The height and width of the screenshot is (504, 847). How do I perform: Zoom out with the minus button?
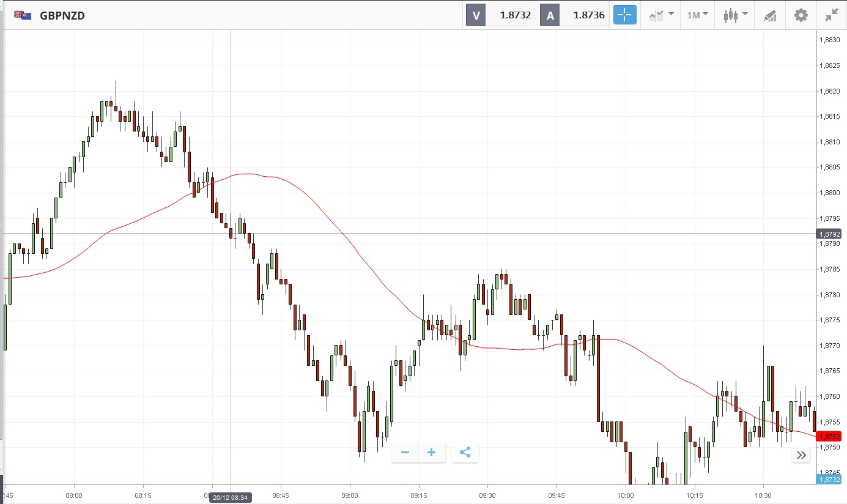tap(405, 453)
